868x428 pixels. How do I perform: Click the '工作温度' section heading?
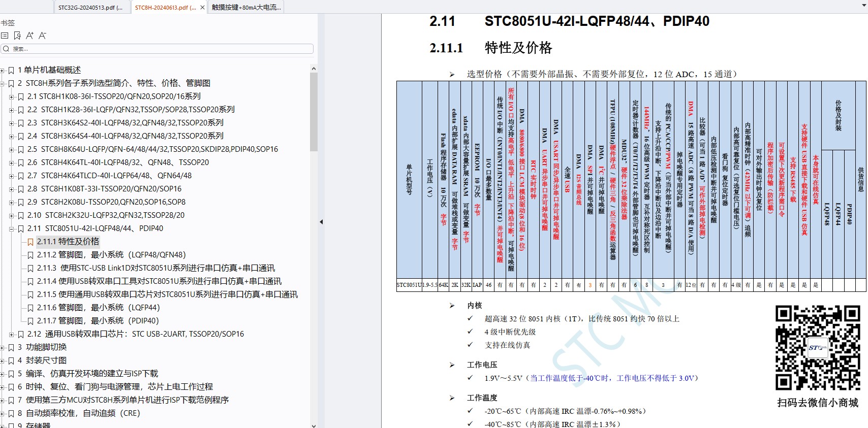[x=482, y=398]
